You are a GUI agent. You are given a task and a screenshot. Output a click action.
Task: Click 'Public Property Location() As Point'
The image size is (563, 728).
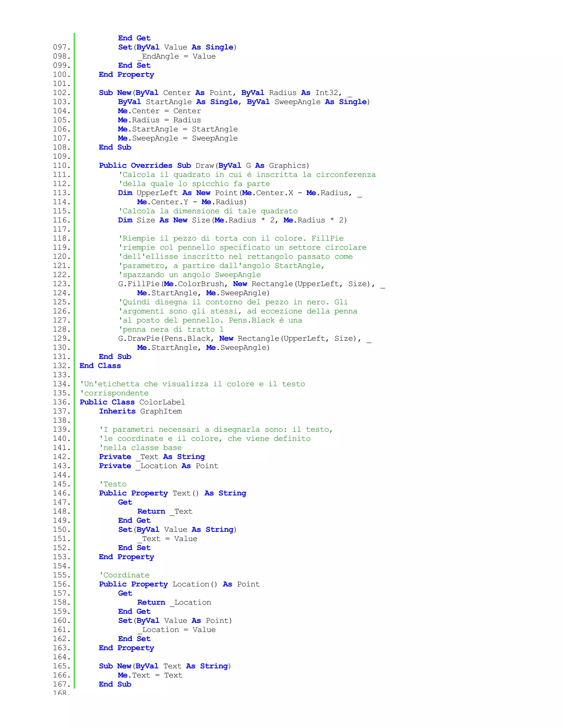[x=179, y=584]
